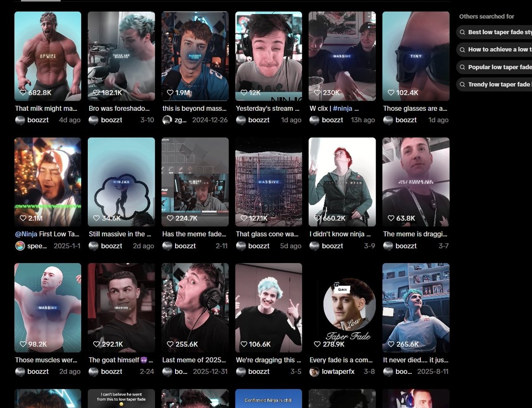Click heart icon beside 292.1K likes

pos(97,344)
